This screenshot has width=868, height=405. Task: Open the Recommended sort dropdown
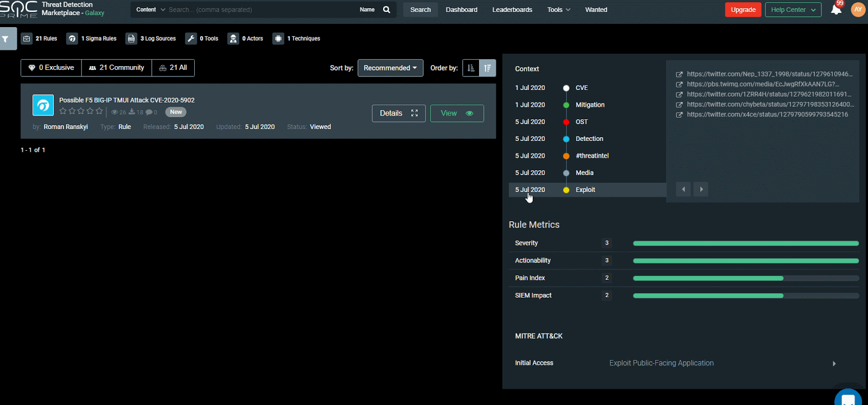390,68
